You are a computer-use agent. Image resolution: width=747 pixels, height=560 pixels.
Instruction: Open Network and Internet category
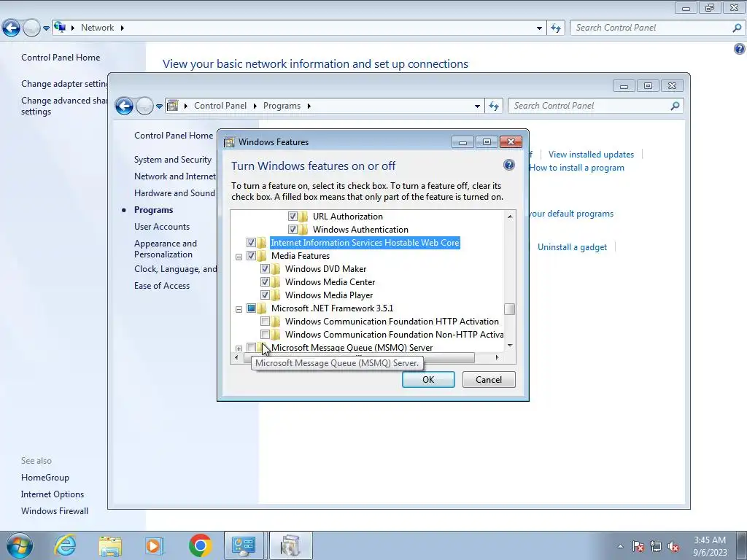click(x=175, y=176)
